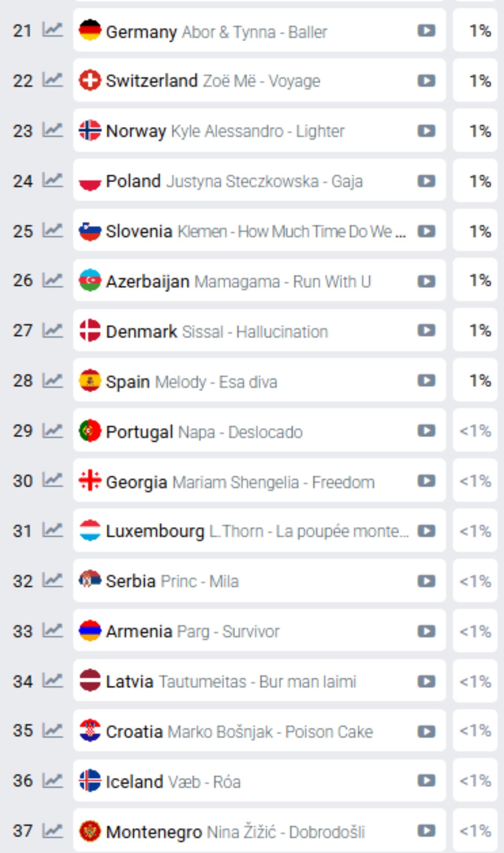Select the Denmark Sissal - Hallucination row

click(x=254, y=332)
